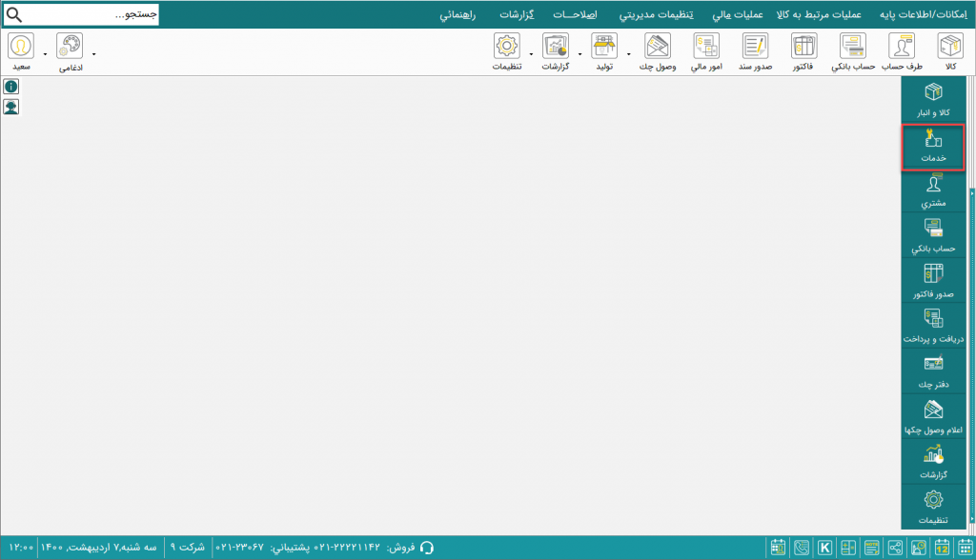Open the اصلاحات menu
Viewport: 976px width, 560px height.
575,14
